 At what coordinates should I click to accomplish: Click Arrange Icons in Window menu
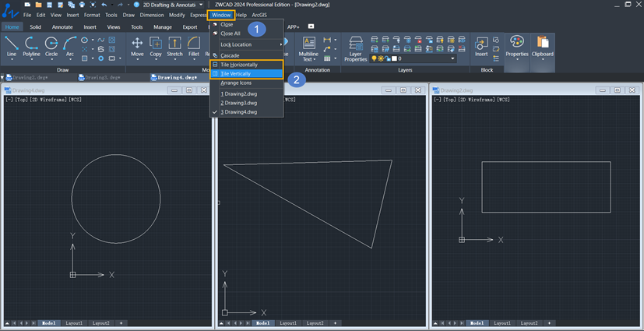click(x=246, y=83)
